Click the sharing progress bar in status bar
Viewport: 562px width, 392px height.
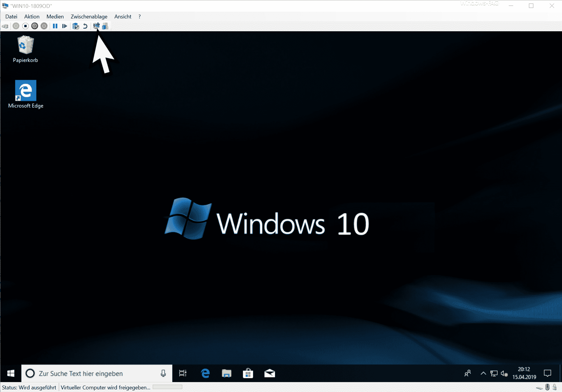point(168,387)
